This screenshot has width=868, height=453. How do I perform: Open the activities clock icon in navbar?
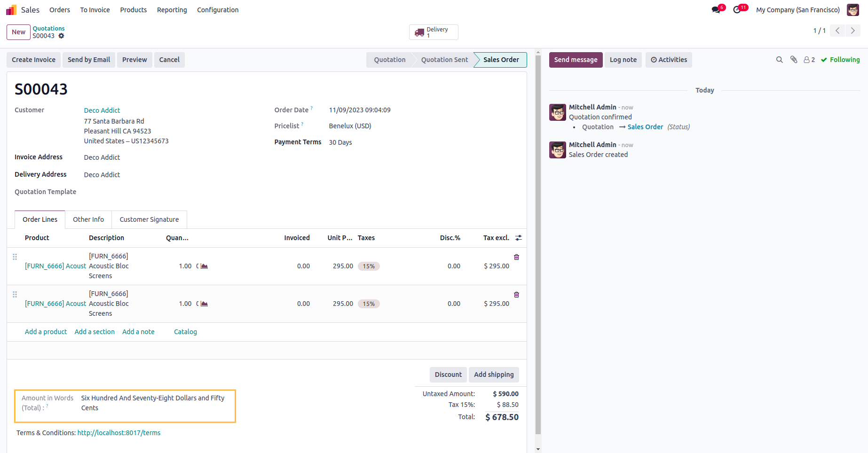tap(737, 10)
